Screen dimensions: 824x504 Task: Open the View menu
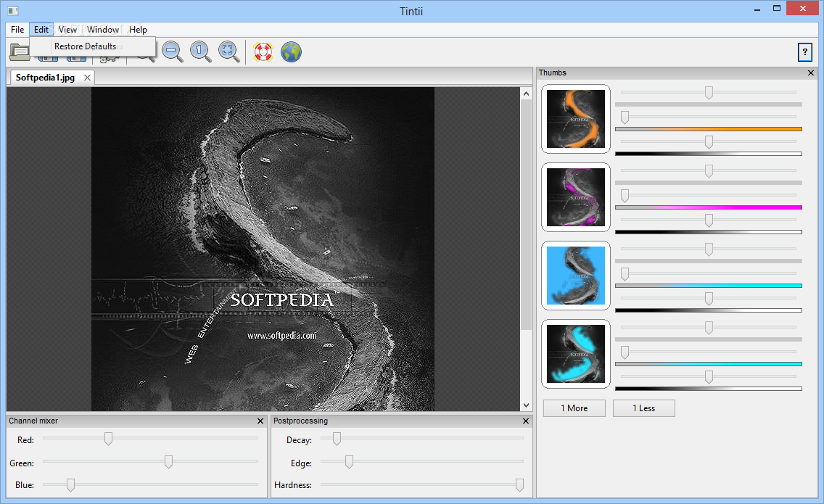67,30
